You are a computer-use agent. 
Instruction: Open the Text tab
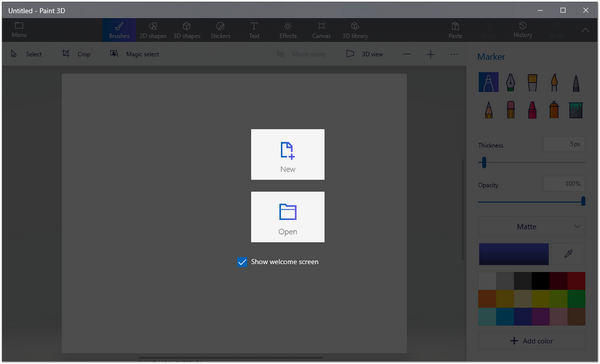coord(254,30)
